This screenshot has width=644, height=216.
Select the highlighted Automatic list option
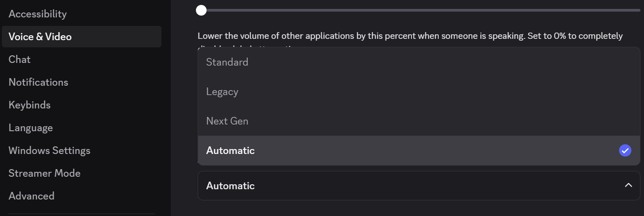pyautogui.click(x=419, y=150)
